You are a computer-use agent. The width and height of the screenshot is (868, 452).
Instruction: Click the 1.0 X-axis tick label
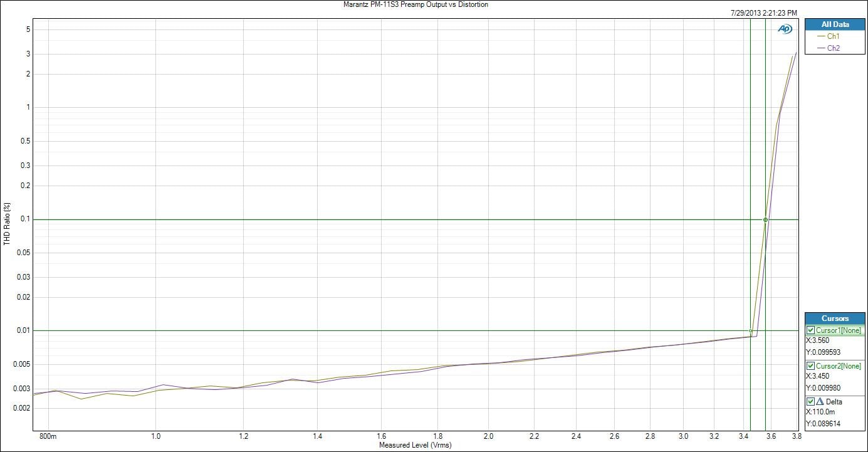tap(156, 436)
